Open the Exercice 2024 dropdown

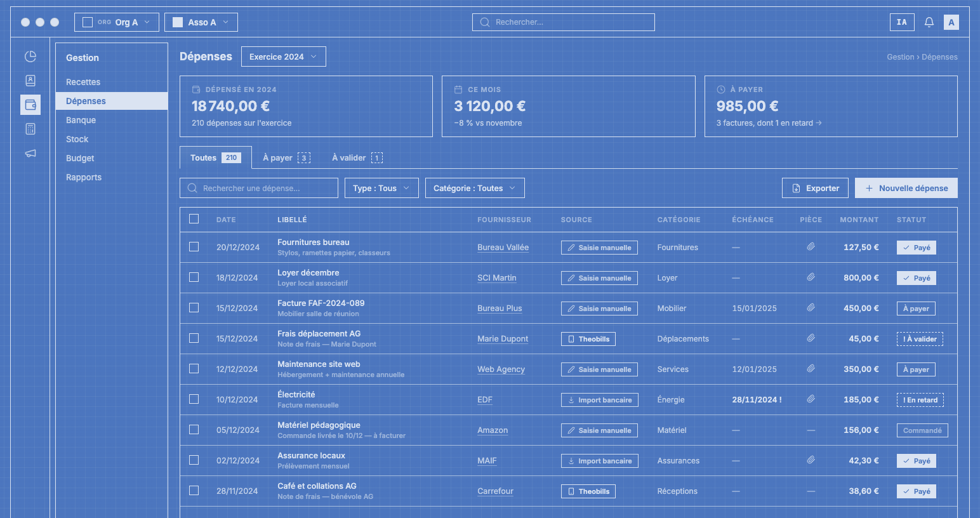tap(284, 56)
